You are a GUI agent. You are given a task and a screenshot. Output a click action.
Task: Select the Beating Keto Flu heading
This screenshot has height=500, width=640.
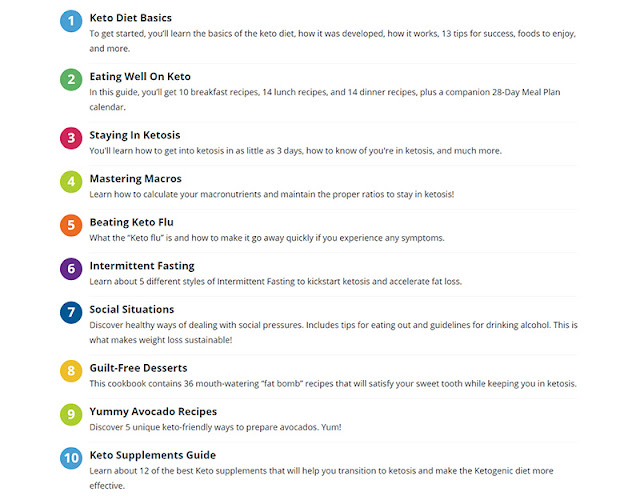pos(131,222)
